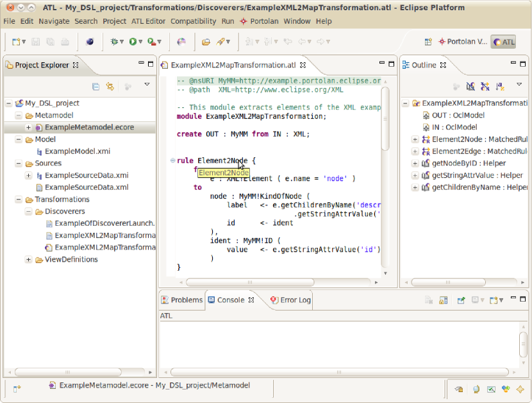Click the Open Perspective icon
Screen dimensions: 532x403
point(428,42)
